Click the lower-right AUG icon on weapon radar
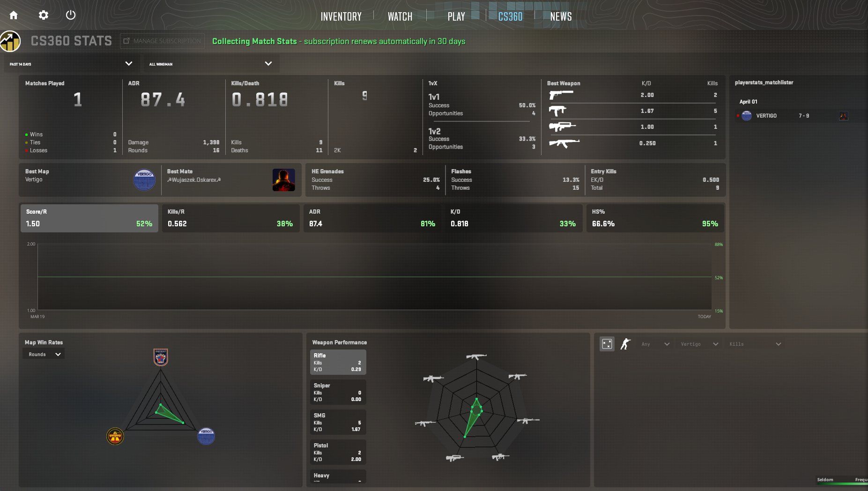The height and width of the screenshot is (491, 868). 500,457
